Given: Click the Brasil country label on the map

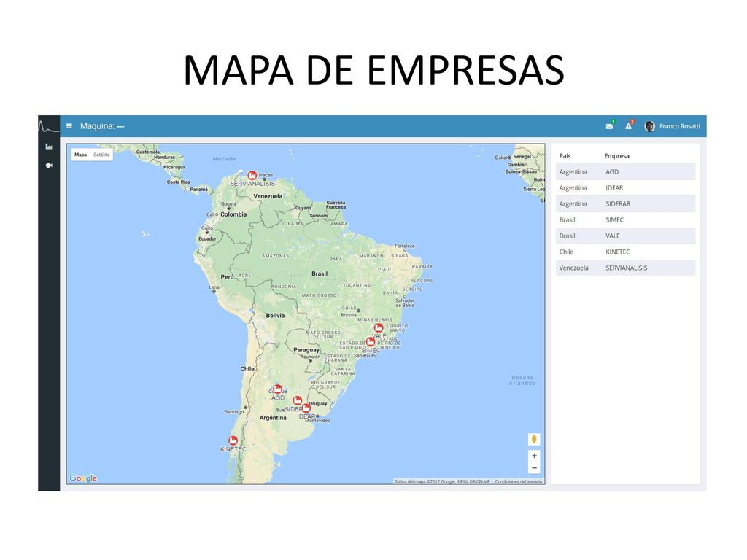Looking at the screenshot, I should click(320, 274).
